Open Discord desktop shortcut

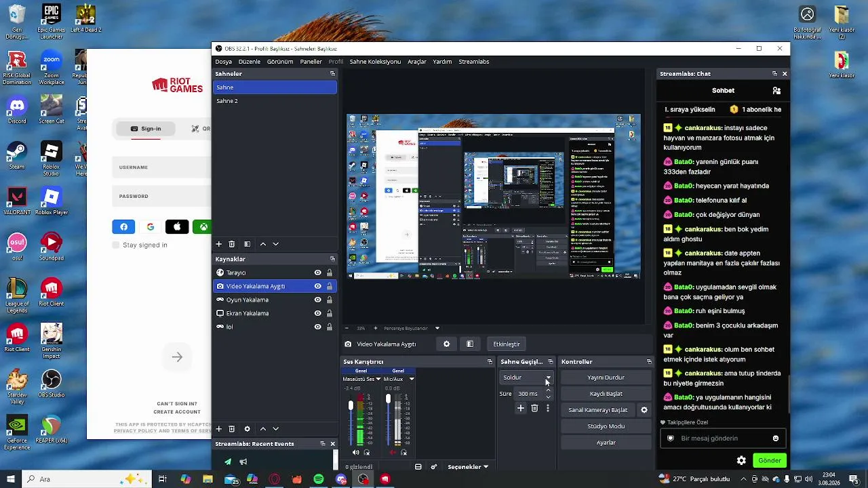pyautogui.click(x=17, y=110)
